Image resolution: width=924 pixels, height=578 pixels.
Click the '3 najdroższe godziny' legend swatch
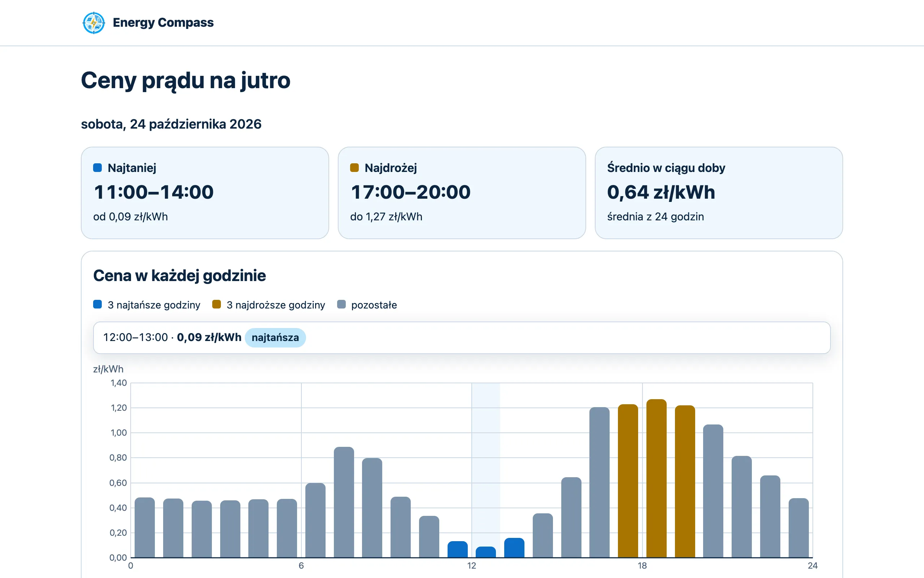pyautogui.click(x=217, y=304)
